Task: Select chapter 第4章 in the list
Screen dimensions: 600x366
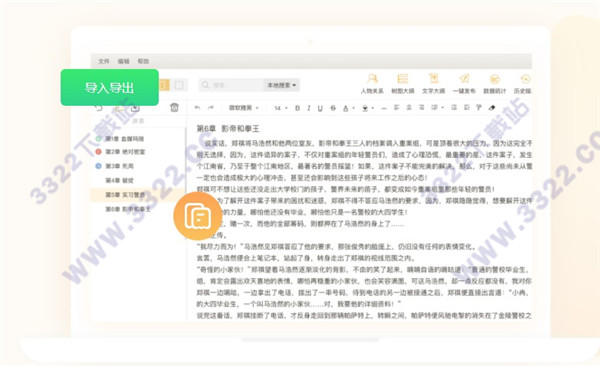Action: point(119,180)
